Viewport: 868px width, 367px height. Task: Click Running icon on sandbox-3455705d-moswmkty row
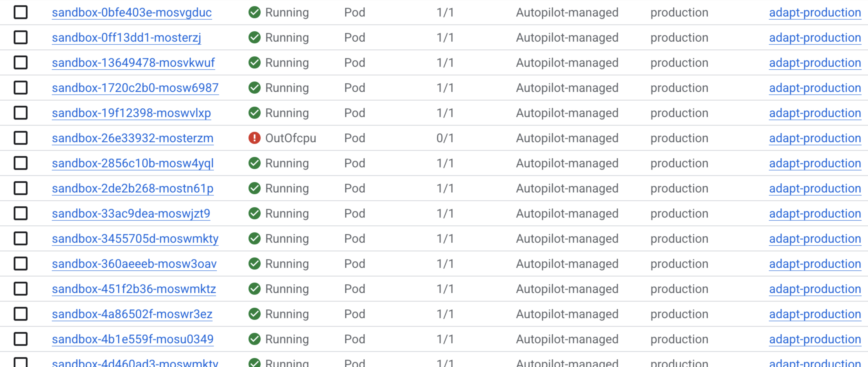tap(254, 239)
